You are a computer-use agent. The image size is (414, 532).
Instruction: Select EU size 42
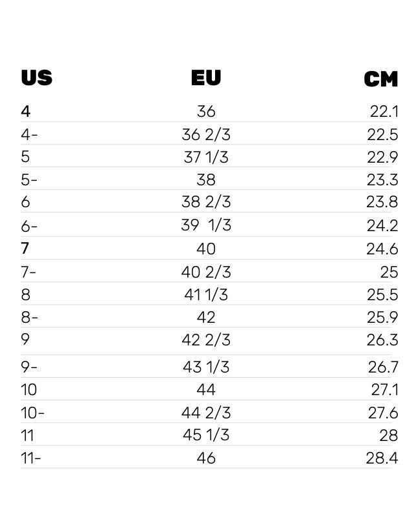[206, 317]
